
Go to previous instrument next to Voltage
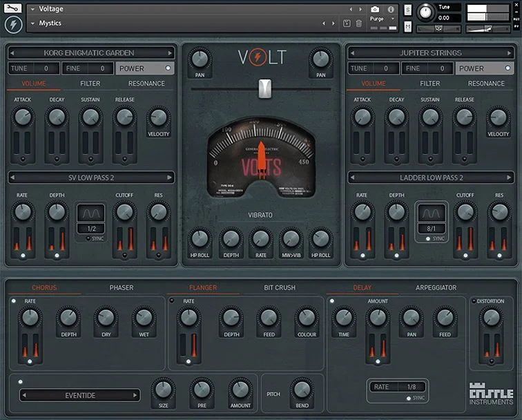(x=351, y=10)
